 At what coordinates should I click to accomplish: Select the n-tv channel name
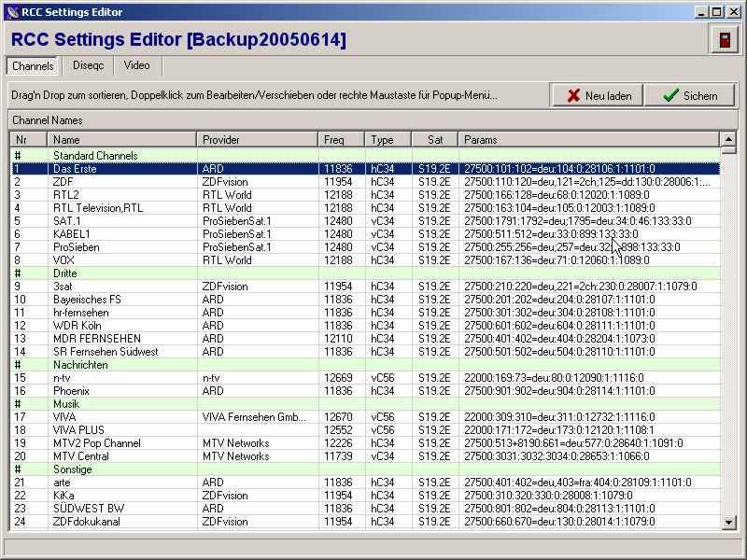[62, 378]
